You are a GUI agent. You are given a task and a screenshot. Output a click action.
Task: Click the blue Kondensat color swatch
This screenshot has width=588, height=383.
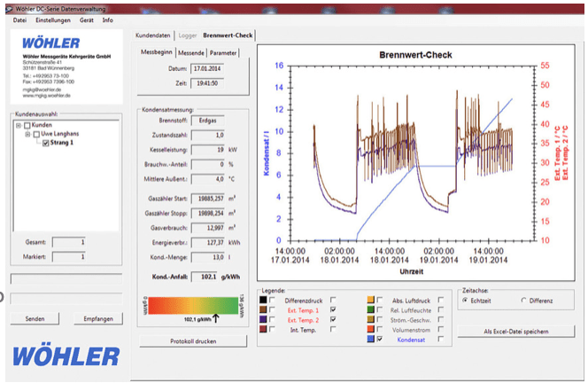369,339
